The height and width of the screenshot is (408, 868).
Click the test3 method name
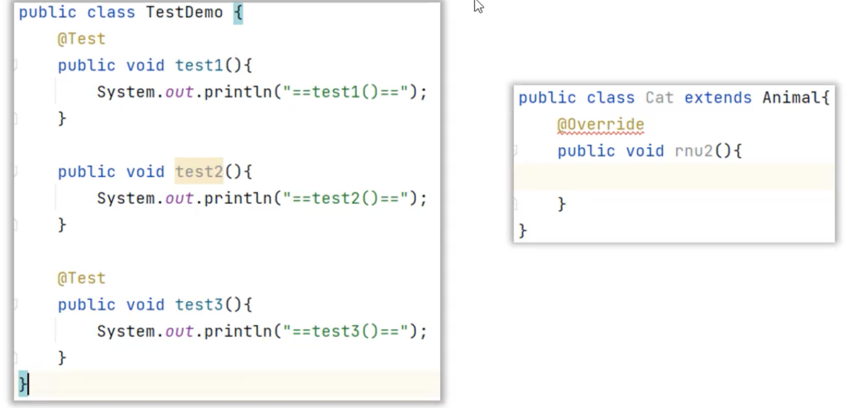(199, 305)
